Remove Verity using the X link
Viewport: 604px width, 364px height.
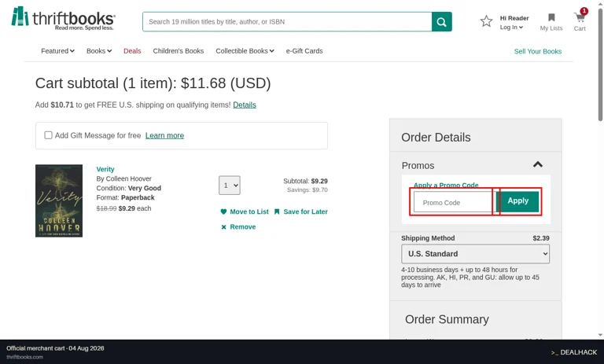click(x=238, y=227)
